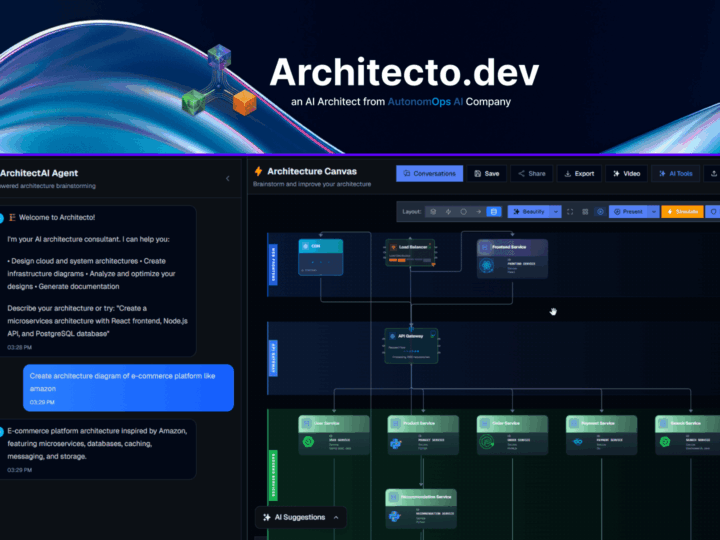Click the Architecture Canvas lightning icon
This screenshot has height=540, width=720.
[x=259, y=171]
